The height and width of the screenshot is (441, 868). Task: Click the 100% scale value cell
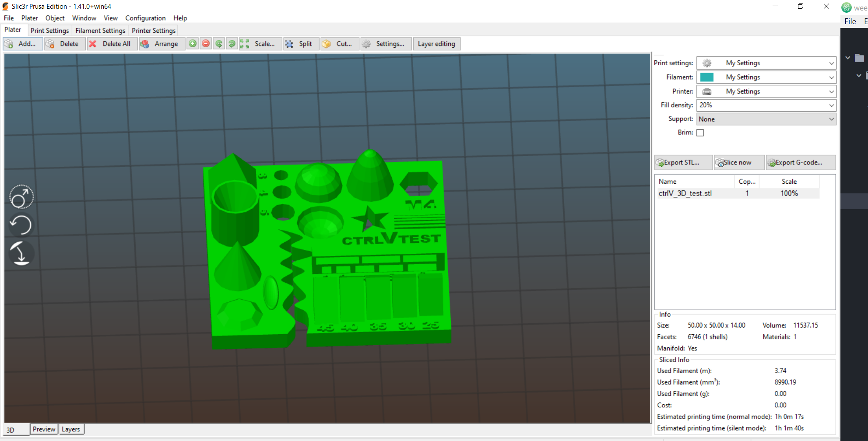click(789, 193)
